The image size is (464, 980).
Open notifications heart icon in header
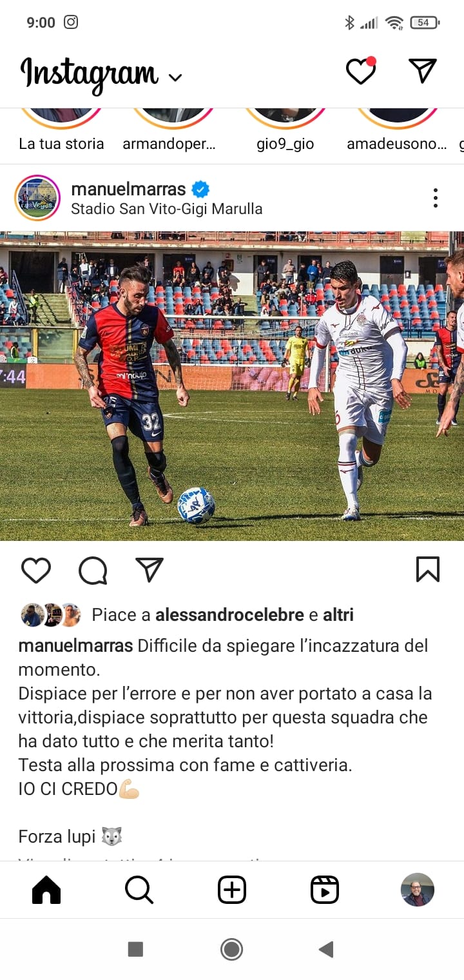click(x=361, y=71)
